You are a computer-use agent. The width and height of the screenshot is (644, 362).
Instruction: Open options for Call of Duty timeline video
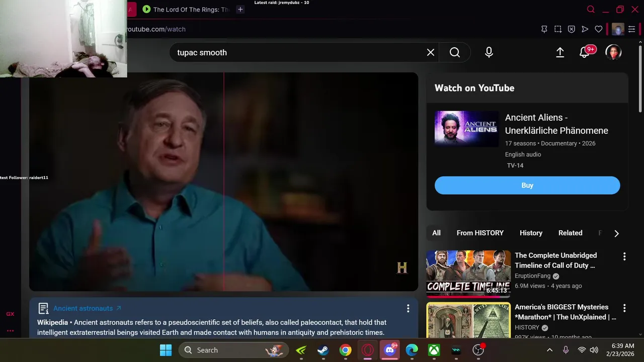pyautogui.click(x=624, y=256)
